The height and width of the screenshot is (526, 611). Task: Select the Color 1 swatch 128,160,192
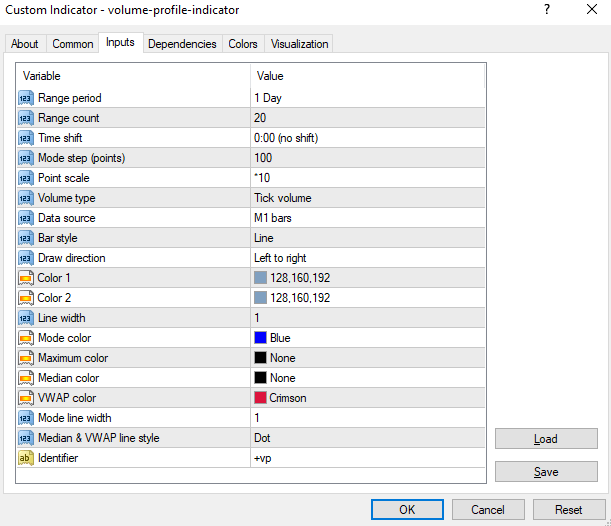(x=260, y=278)
